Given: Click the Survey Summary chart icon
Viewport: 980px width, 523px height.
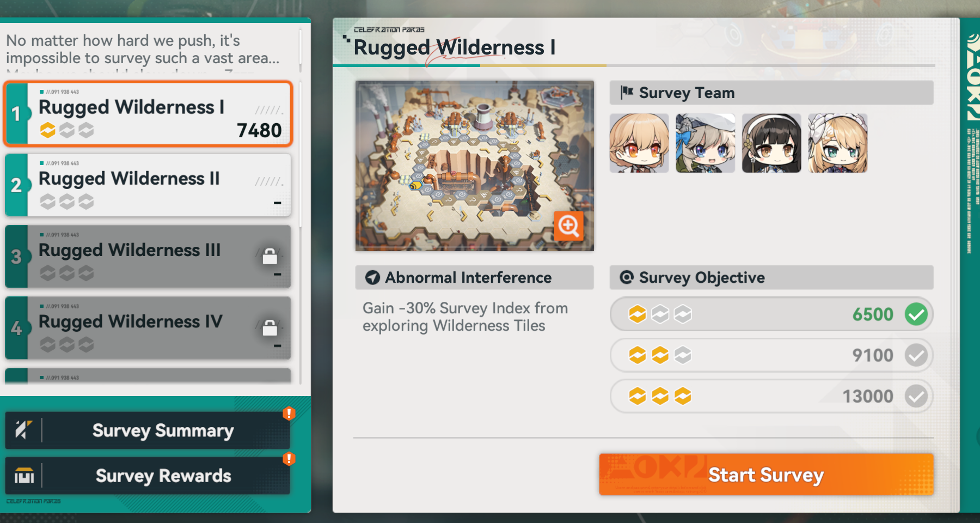Looking at the screenshot, I should pyautogui.click(x=23, y=430).
